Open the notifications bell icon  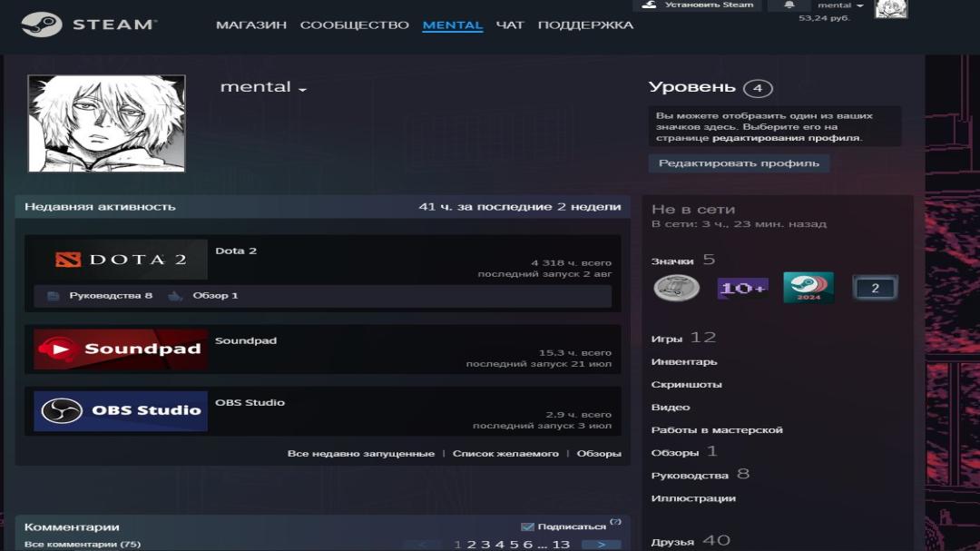point(789,5)
